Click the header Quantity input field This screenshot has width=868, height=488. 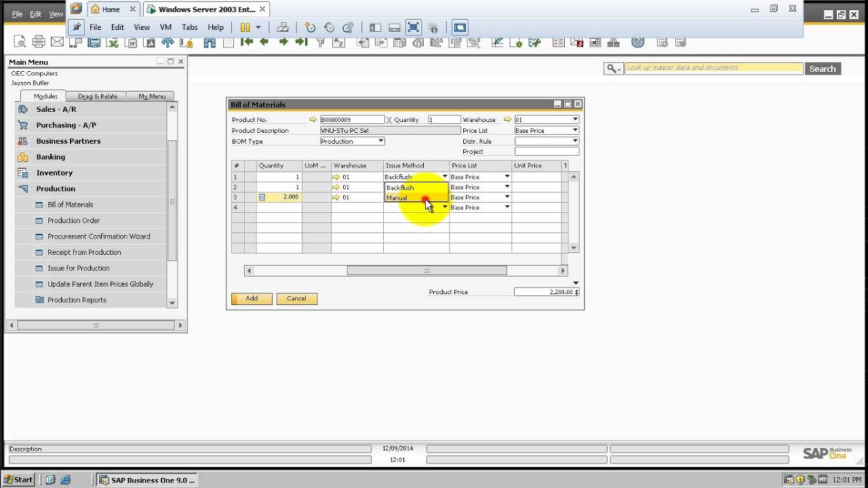(444, 119)
